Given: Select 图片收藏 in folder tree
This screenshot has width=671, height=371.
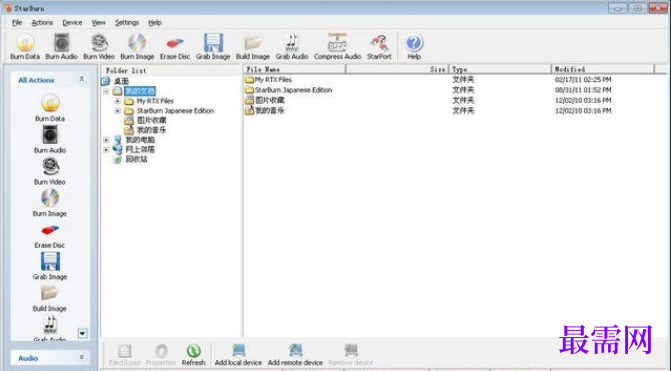Looking at the screenshot, I should click(151, 120).
